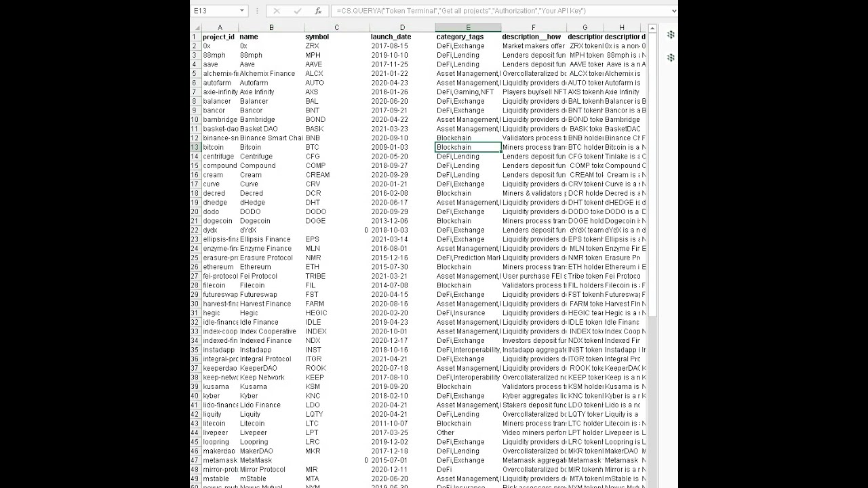This screenshot has height=488, width=868.
Task: Select column D header
Action: point(402,28)
